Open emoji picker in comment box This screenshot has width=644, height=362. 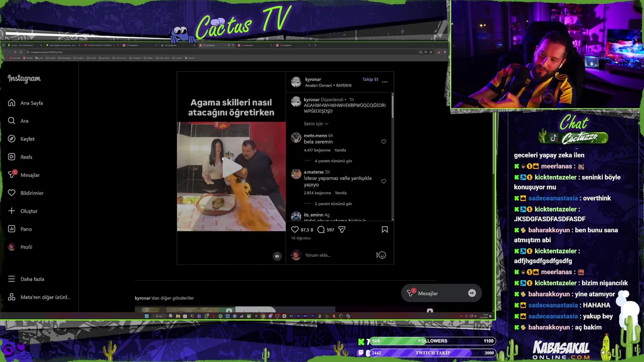pos(382,255)
